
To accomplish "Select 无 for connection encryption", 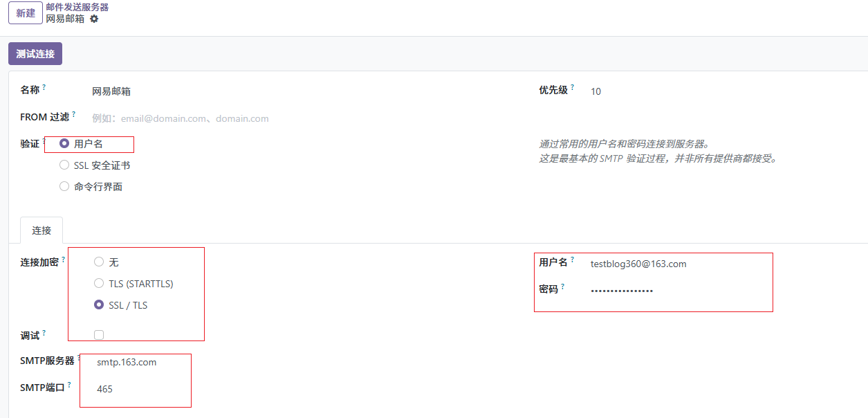I will [99, 262].
